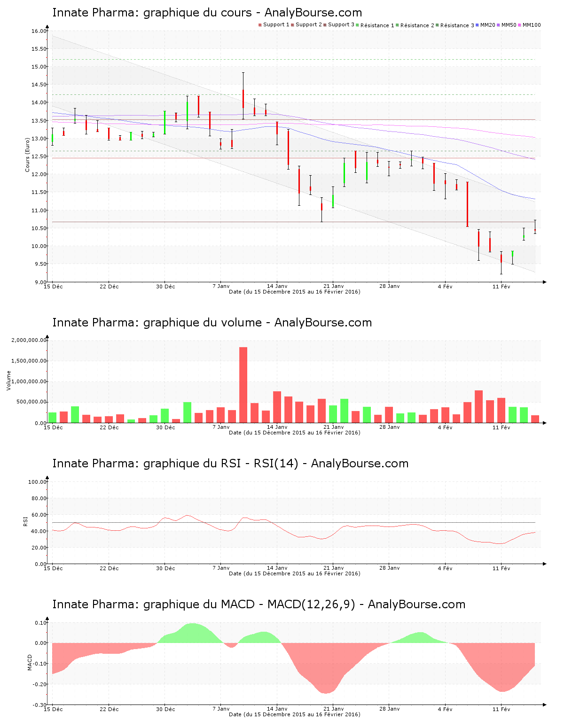
Task: Click "7 Janv" date on price chart
Action: point(221,286)
